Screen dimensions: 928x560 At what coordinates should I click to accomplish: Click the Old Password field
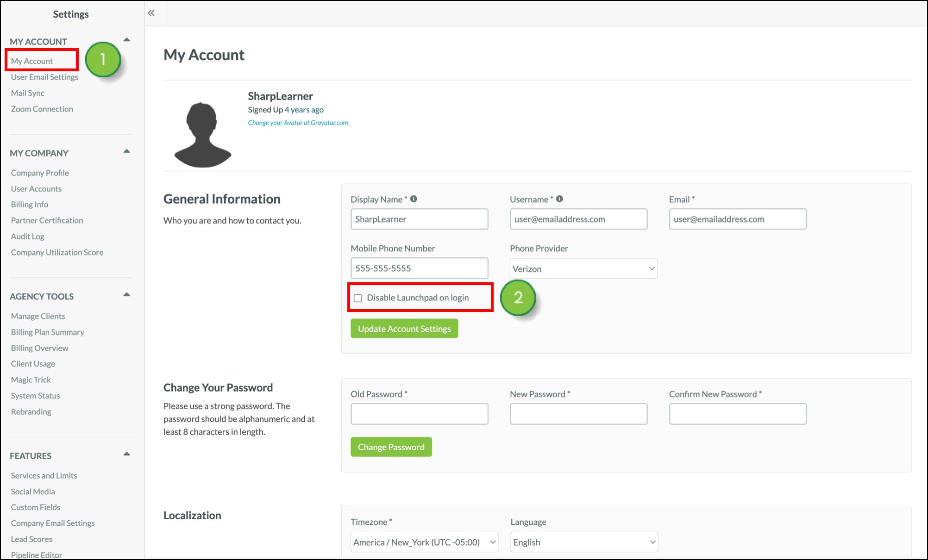click(419, 414)
